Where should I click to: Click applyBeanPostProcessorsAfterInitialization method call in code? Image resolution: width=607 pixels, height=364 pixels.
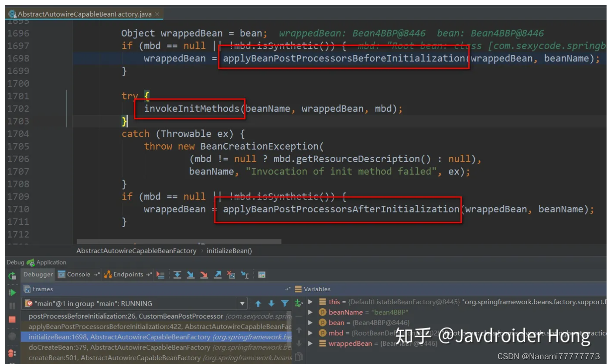click(341, 209)
